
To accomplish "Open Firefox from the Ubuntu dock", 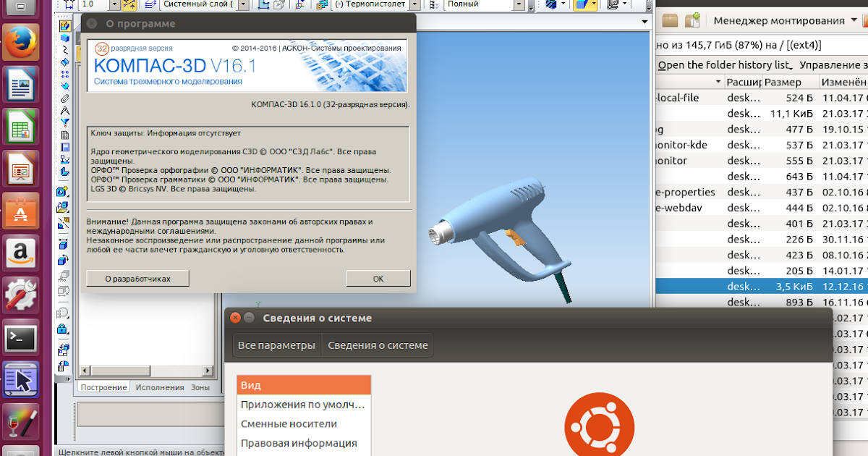I will pos(21,41).
